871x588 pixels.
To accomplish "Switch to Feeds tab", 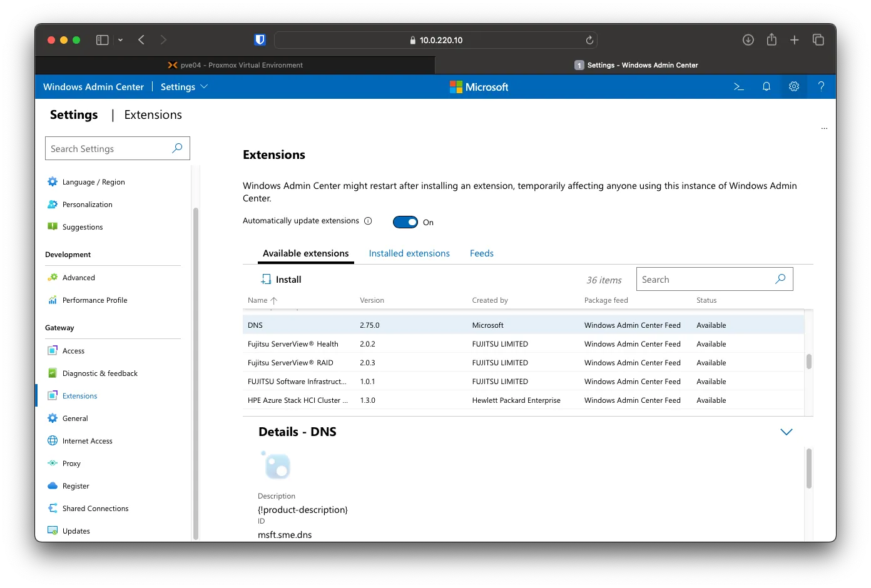I will [x=482, y=253].
